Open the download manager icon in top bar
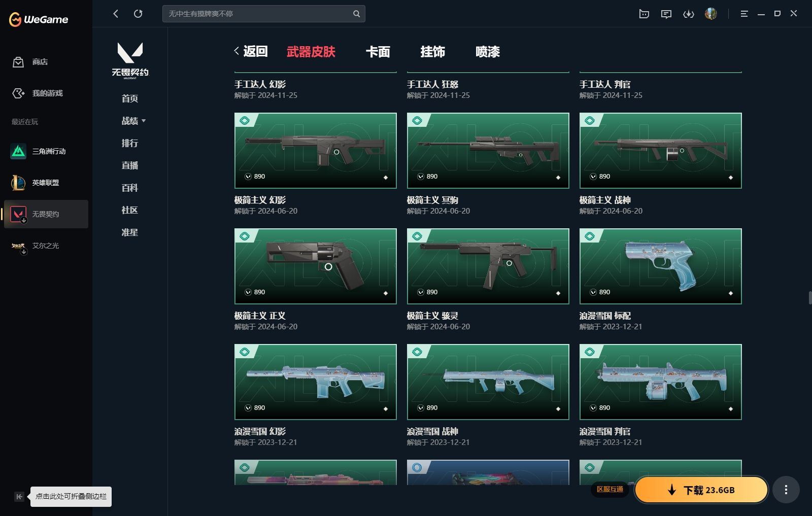This screenshot has height=516, width=812. pos(688,14)
